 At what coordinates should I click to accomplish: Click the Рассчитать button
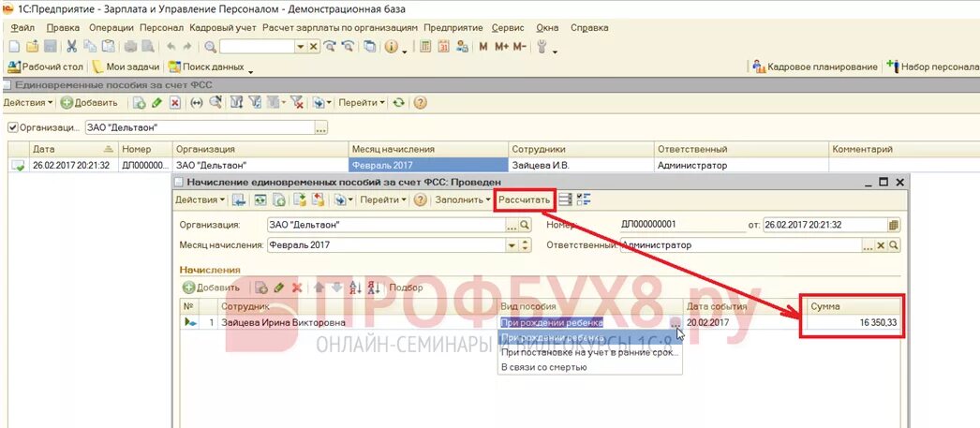[525, 199]
